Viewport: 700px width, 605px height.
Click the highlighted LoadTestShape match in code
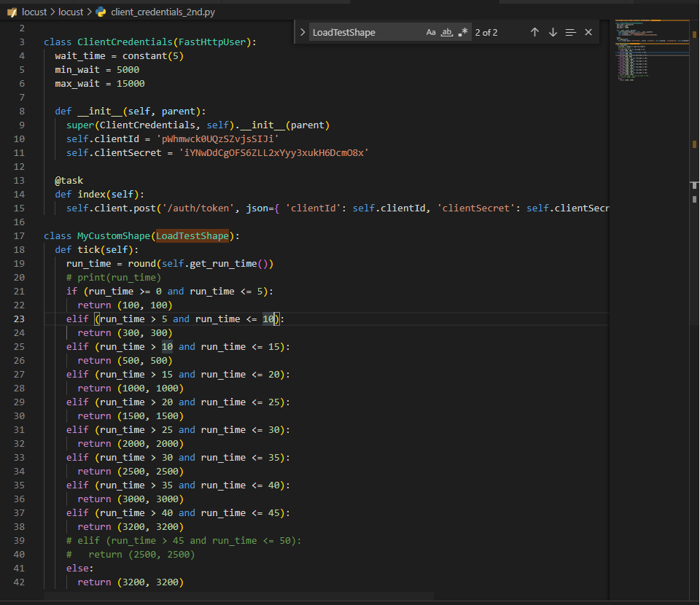[192, 235]
